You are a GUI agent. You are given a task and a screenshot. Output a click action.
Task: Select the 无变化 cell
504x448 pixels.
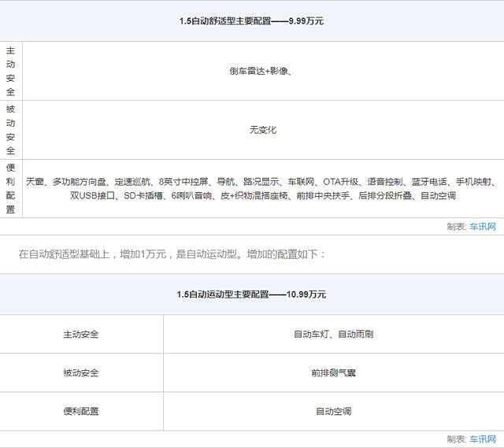click(x=262, y=130)
